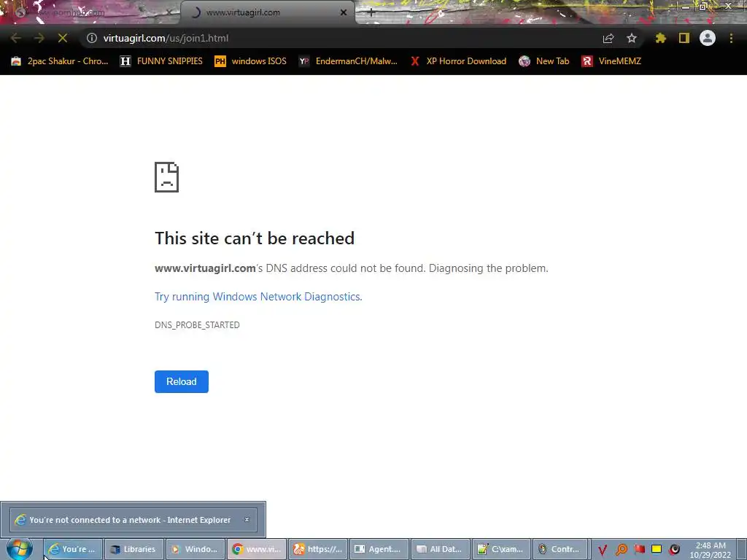The width and height of the screenshot is (747, 560).
Task: Select the www.virtuagirl.com tab
Action: click(x=267, y=12)
